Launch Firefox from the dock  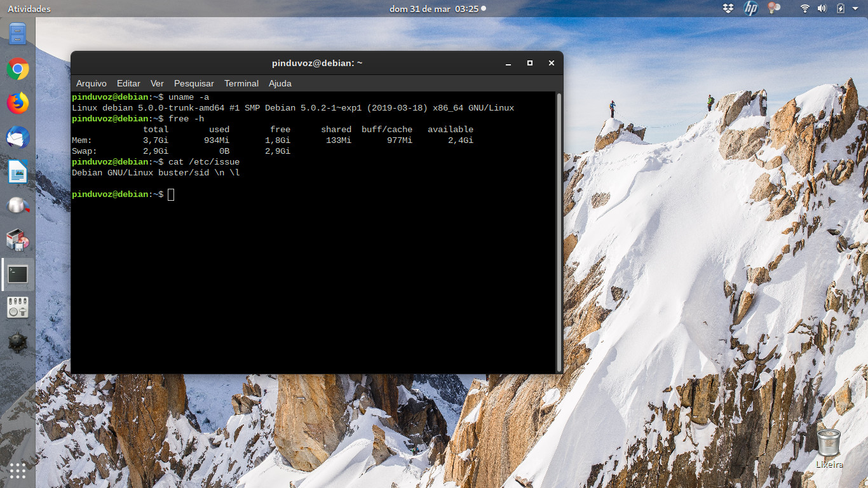[18, 103]
